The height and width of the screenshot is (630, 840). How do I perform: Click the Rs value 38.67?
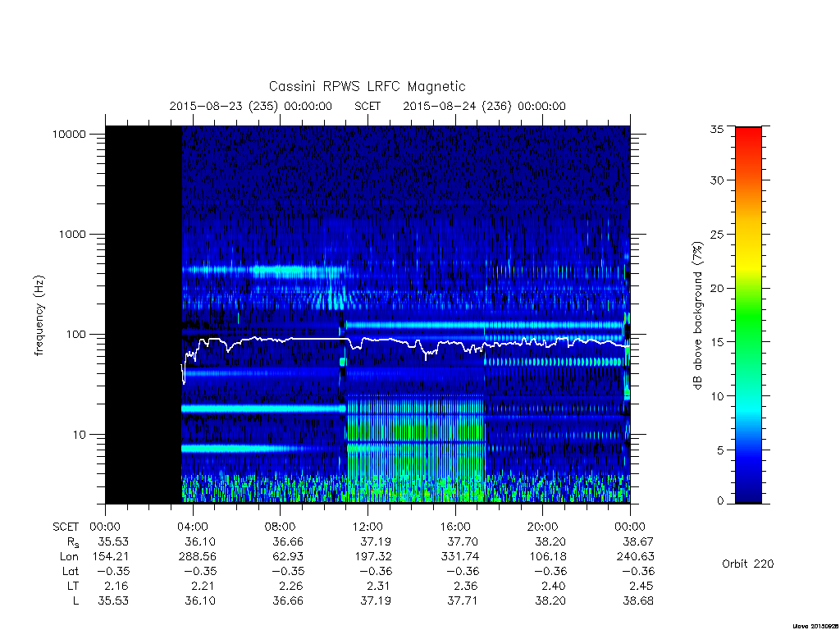point(638,541)
